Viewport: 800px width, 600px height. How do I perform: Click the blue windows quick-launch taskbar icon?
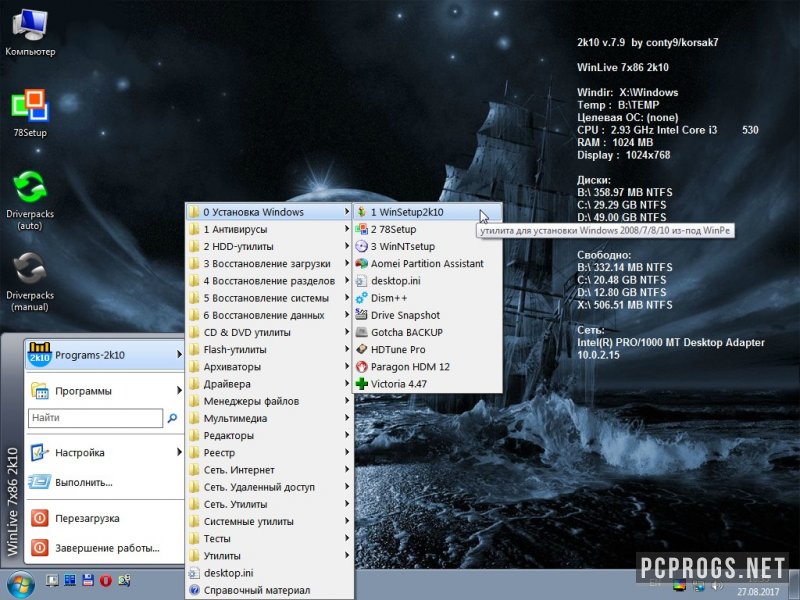[x=70, y=580]
